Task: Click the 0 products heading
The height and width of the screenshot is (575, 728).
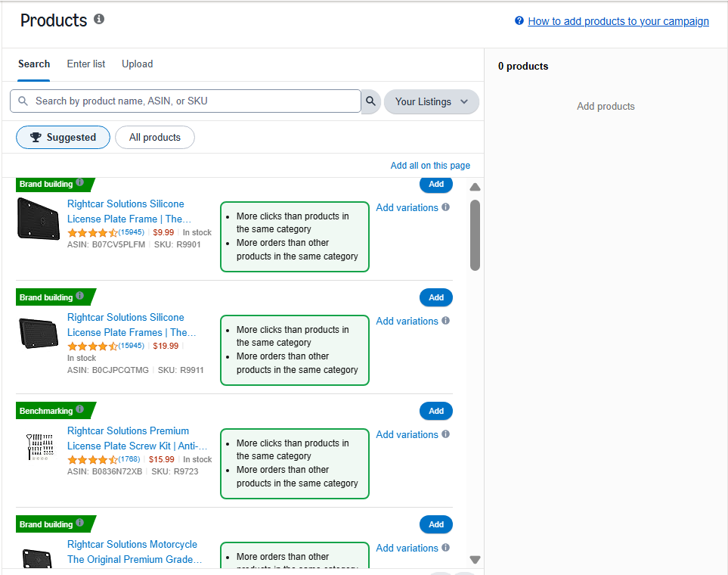Action: (523, 66)
